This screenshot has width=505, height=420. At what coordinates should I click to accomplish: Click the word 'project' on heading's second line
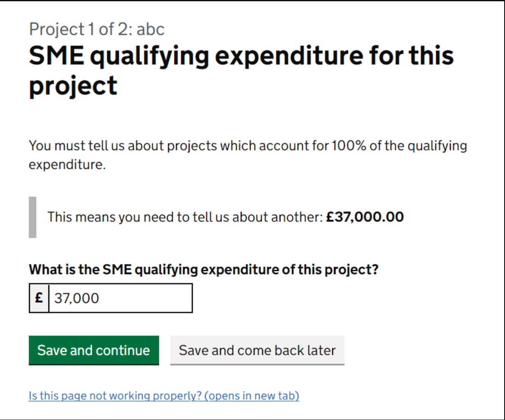pos(73,86)
